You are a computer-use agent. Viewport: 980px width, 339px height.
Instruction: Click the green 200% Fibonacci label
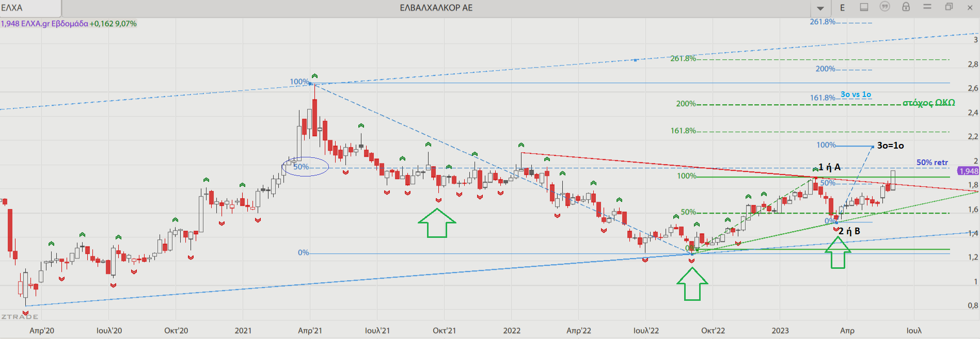pos(686,104)
